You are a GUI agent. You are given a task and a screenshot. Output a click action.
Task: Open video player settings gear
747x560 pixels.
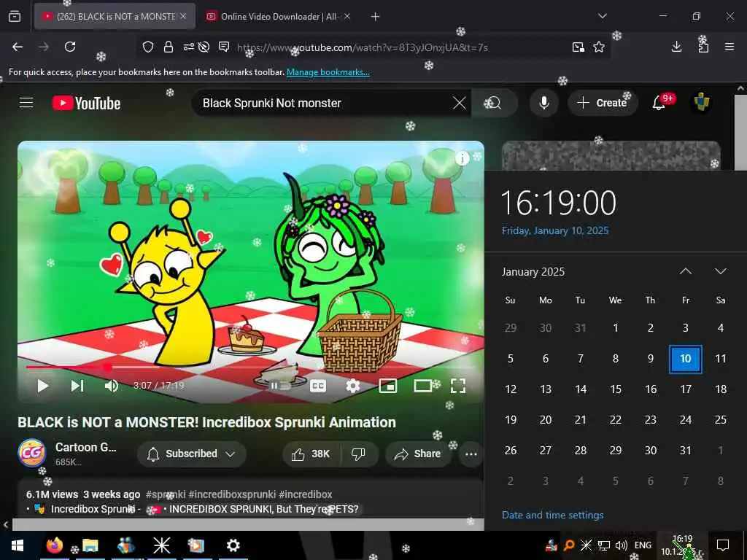[x=352, y=386]
